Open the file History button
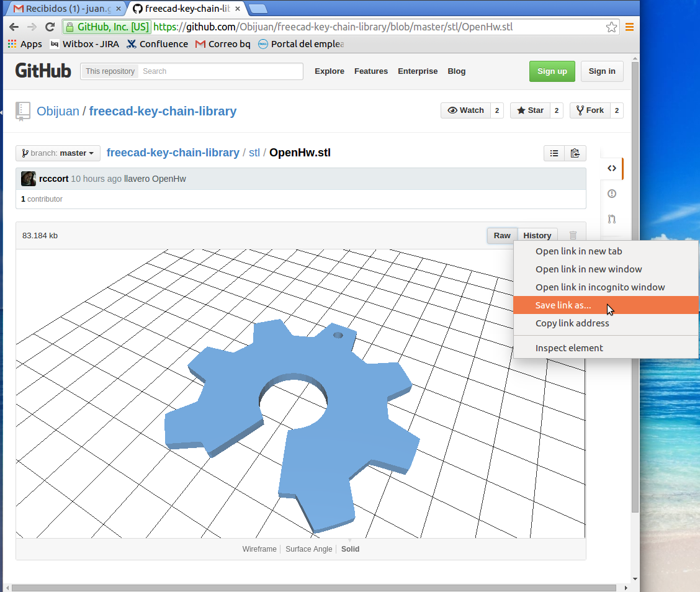Image resolution: width=700 pixels, height=592 pixels. [x=537, y=235]
